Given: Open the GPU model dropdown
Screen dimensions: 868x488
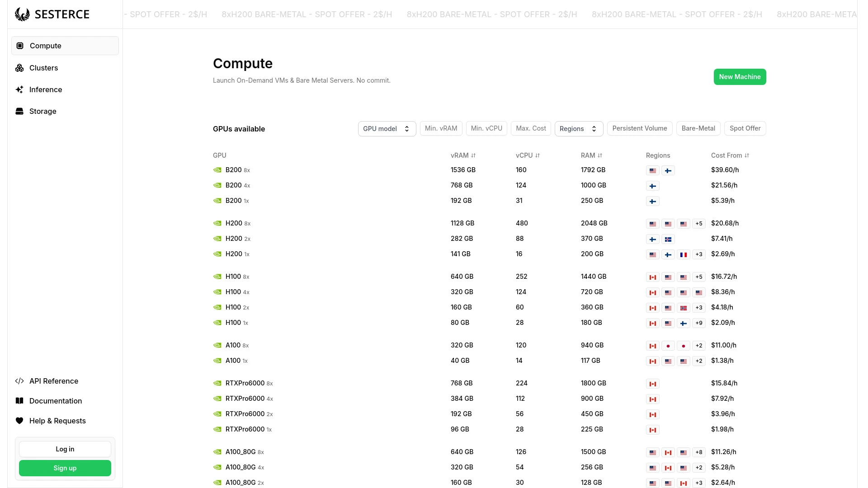Looking at the screenshot, I should point(387,129).
